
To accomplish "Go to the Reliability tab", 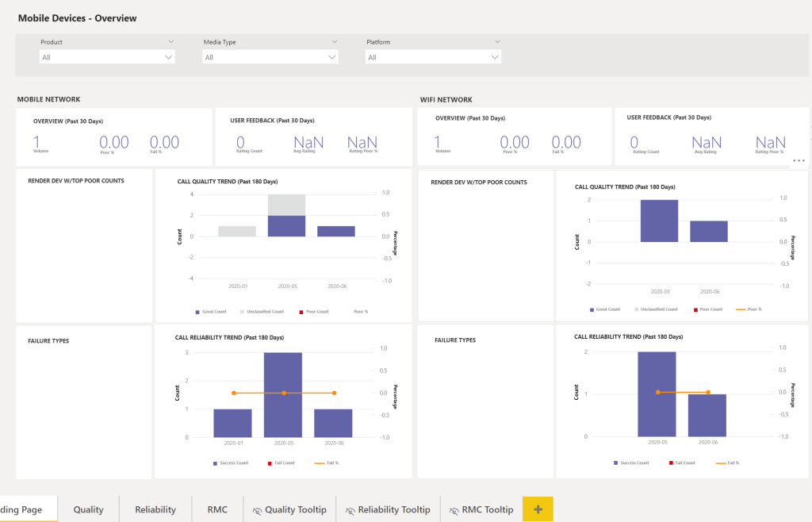I will tap(155, 509).
